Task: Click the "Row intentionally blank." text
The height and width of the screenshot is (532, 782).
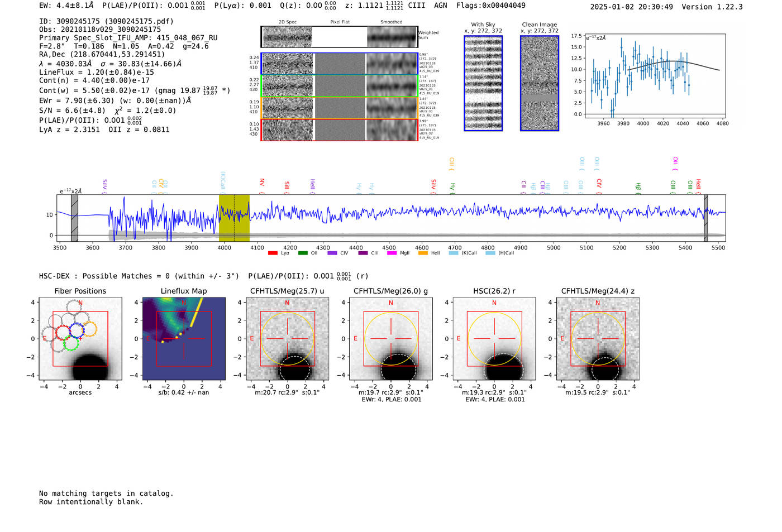Action: pos(91,502)
